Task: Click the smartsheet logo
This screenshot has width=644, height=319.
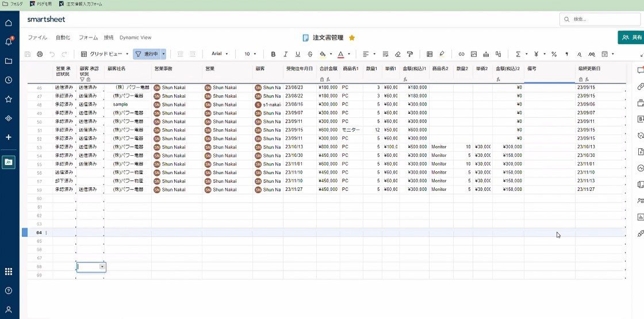Action: point(46,20)
